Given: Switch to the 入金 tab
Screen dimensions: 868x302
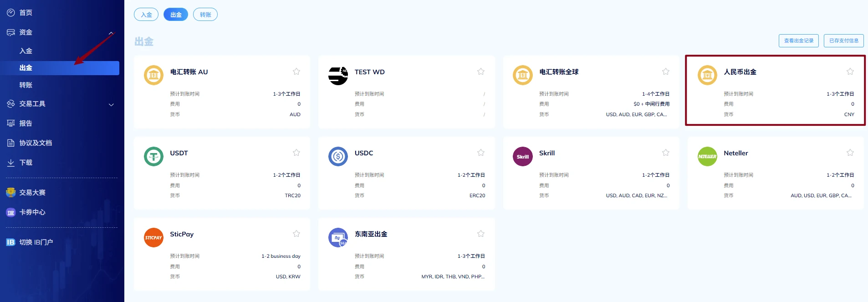Looking at the screenshot, I should tap(146, 15).
